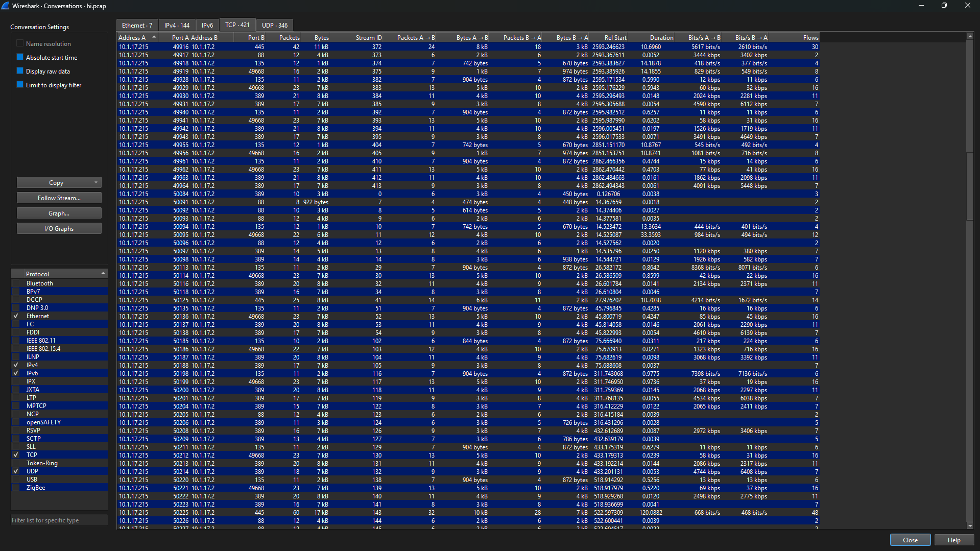980x551 pixels.
Task: Select the conversation row with port 50125
Action: (468, 300)
